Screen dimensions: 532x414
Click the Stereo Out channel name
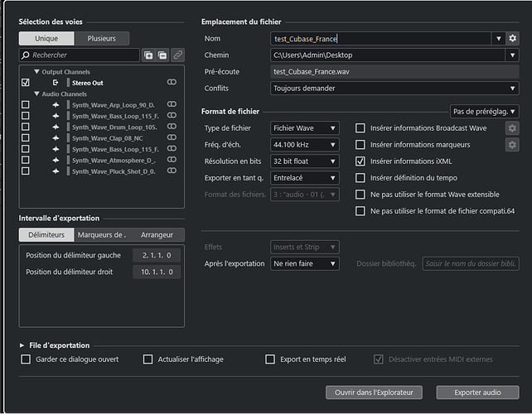tap(87, 83)
